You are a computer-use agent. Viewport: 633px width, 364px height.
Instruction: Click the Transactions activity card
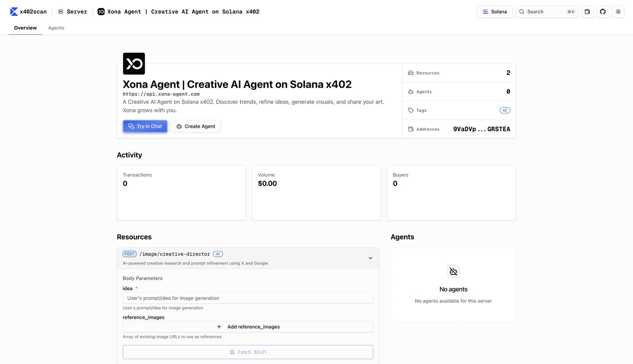(x=181, y=193)
